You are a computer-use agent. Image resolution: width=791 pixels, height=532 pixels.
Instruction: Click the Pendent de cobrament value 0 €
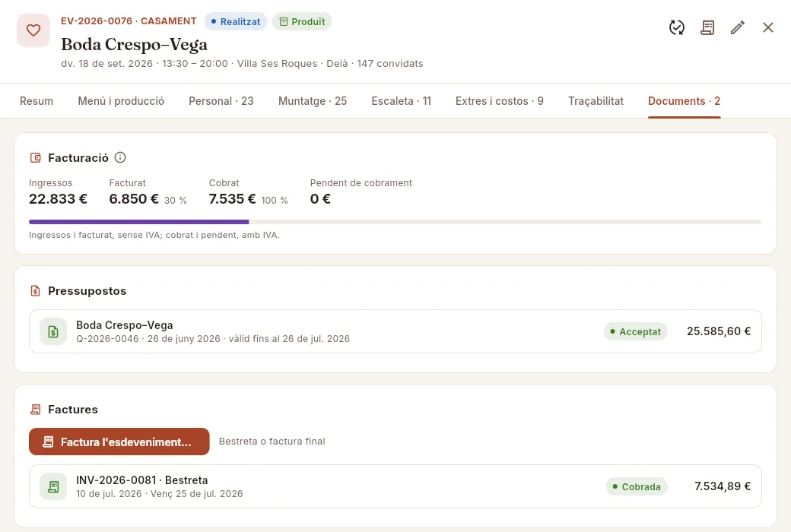(320, 198)
